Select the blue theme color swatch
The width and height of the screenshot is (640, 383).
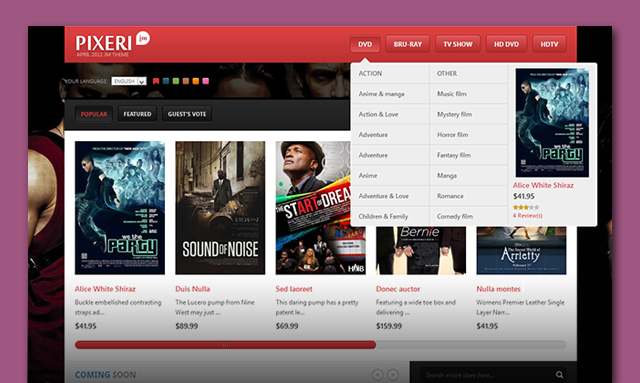point(166,81)
